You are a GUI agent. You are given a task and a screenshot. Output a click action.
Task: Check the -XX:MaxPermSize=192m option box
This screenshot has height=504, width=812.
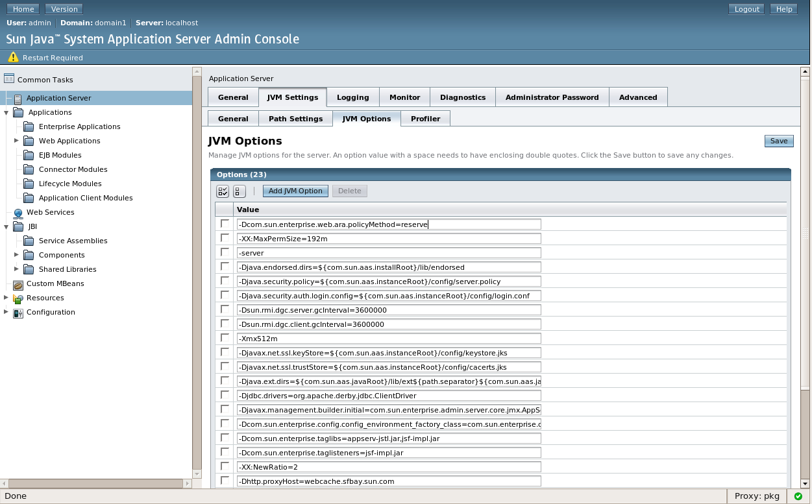coord(225,237)
